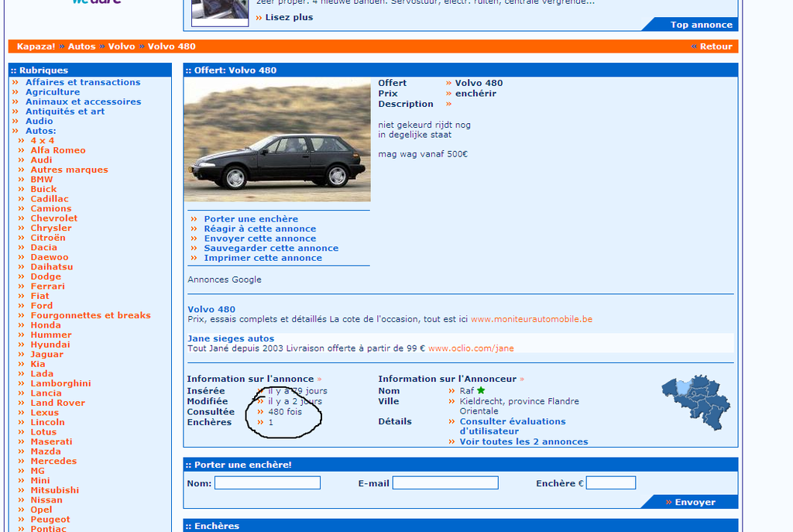
Task: Select Peugeot brand
Action: [x=50, y=520]
